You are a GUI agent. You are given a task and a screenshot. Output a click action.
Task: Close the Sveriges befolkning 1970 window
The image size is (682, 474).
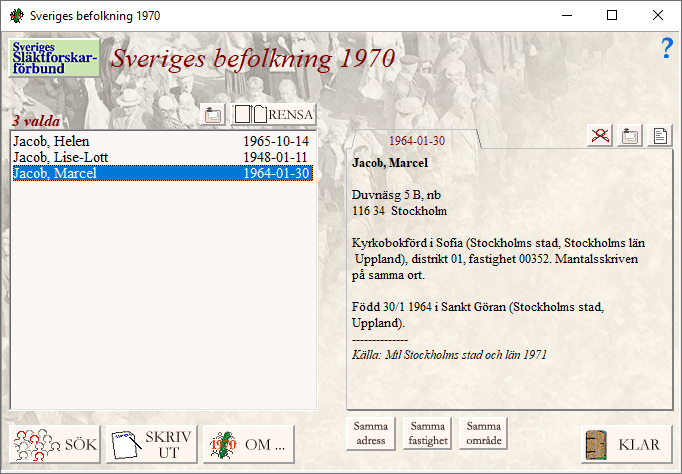pyautogui.click(x=658, y=16)
